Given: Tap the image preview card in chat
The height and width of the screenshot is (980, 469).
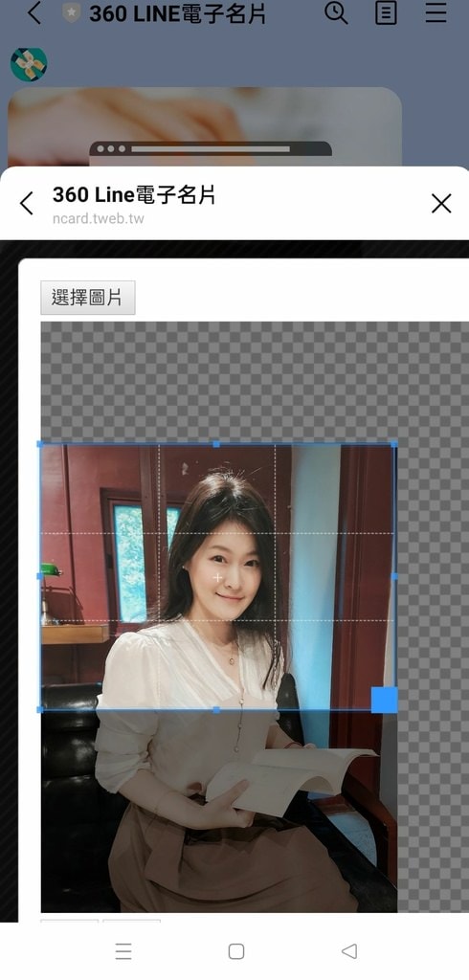Looking at the screenshot, I should coord(205,127).
